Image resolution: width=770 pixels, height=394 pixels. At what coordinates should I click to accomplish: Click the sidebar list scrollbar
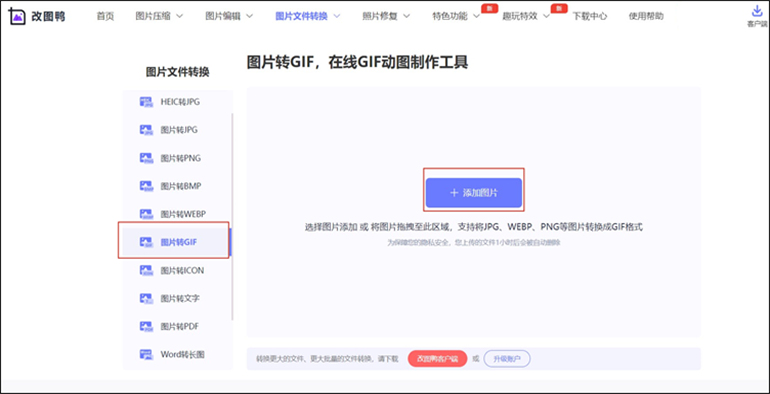232,216
